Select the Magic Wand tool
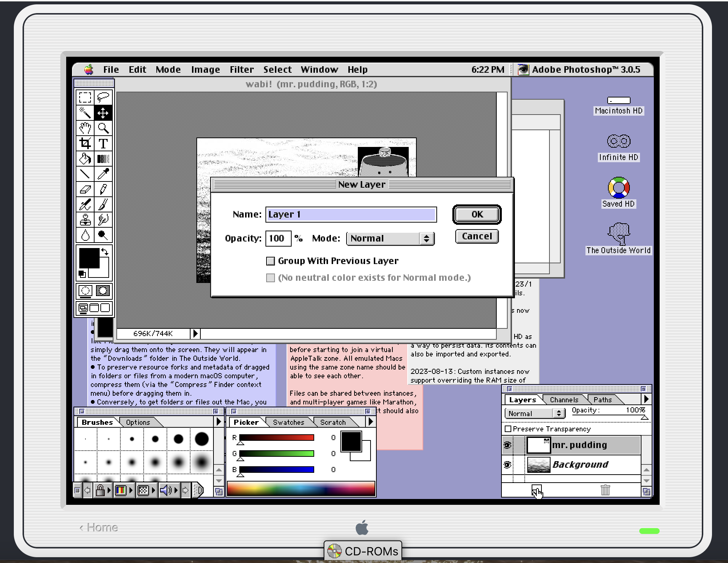 coord(85,113)
